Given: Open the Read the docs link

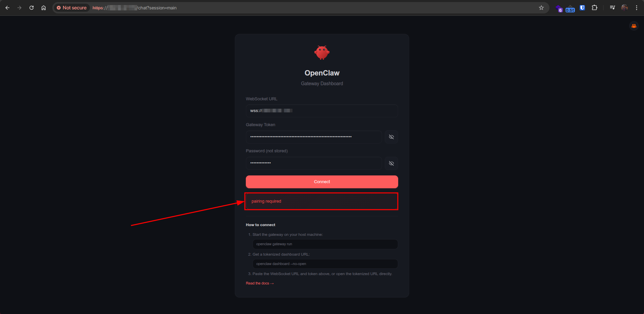Looking at the screenshot, I should tap(259, 283).
